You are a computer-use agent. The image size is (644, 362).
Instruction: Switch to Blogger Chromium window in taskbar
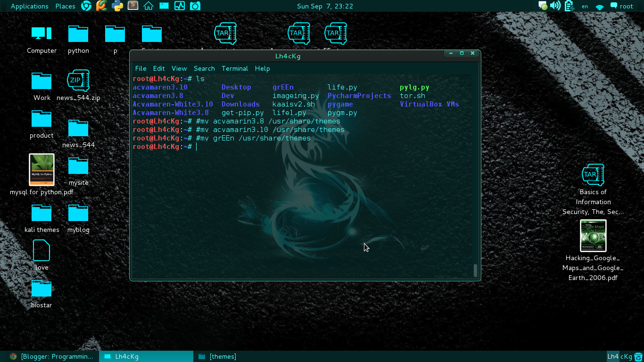[x=51, y=356]
